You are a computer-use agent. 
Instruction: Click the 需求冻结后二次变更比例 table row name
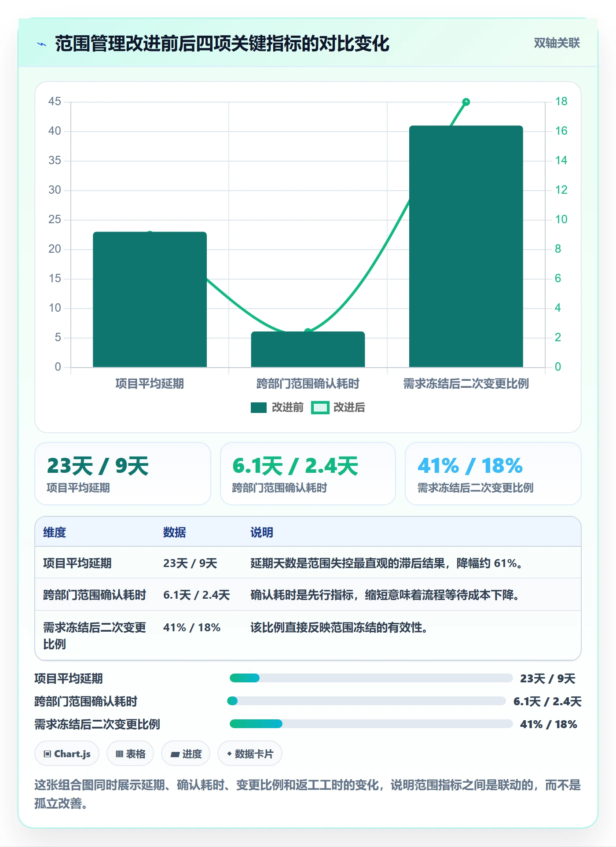tap(95, 636)
